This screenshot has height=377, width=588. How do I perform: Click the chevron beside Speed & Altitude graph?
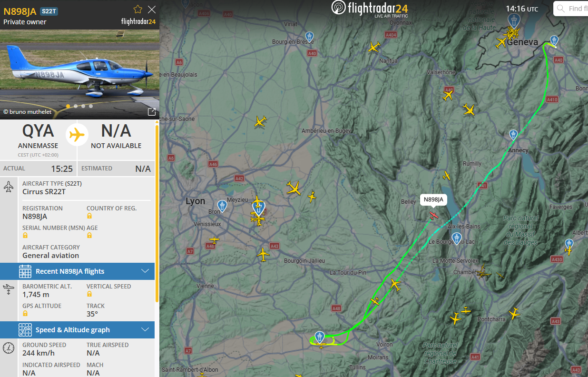146,330
